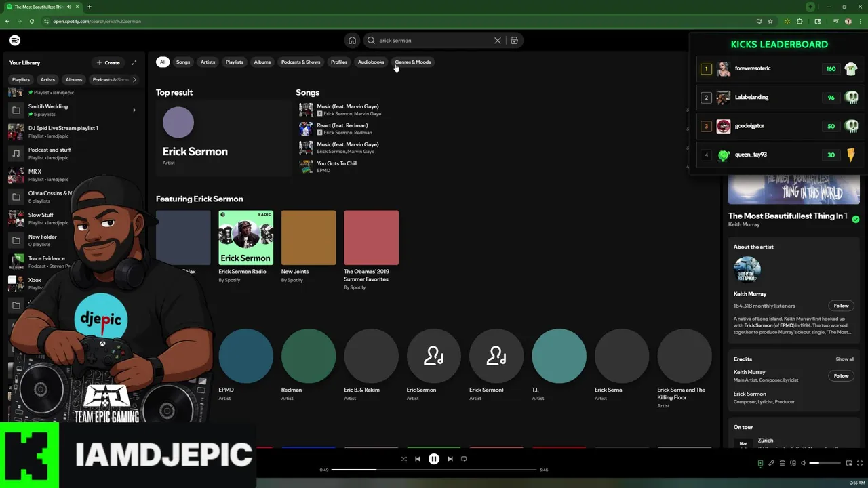This screenshot has height=488, width=868.
Task: Toggle the Now Playing view icon
Action: click(x=760, y=463)
